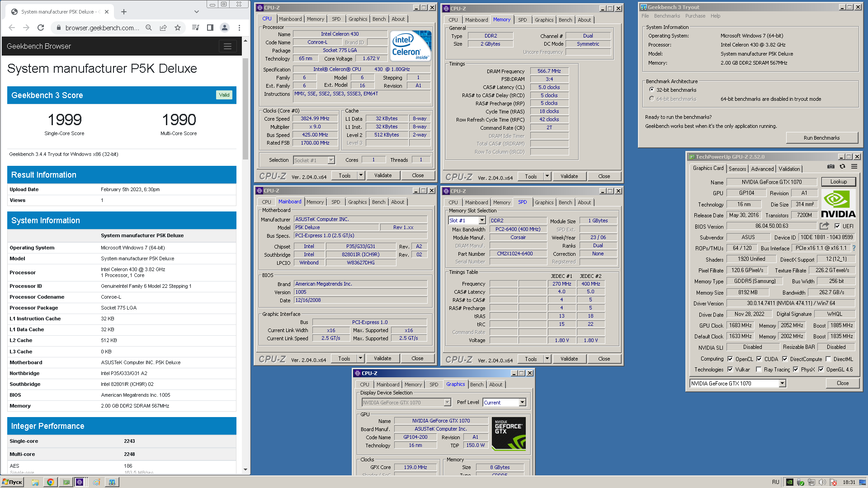The width and height of the screenshot is (868, 488).
Task: Click the RU language indicator in the taskbar
Action: coord(776,482)
